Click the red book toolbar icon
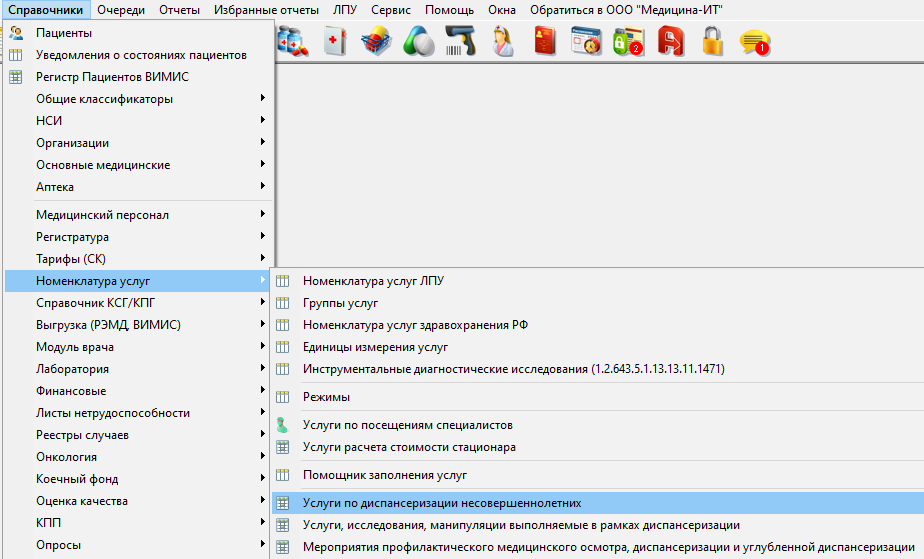The width and height of the screenshot is (924, 559). [544, 41]
